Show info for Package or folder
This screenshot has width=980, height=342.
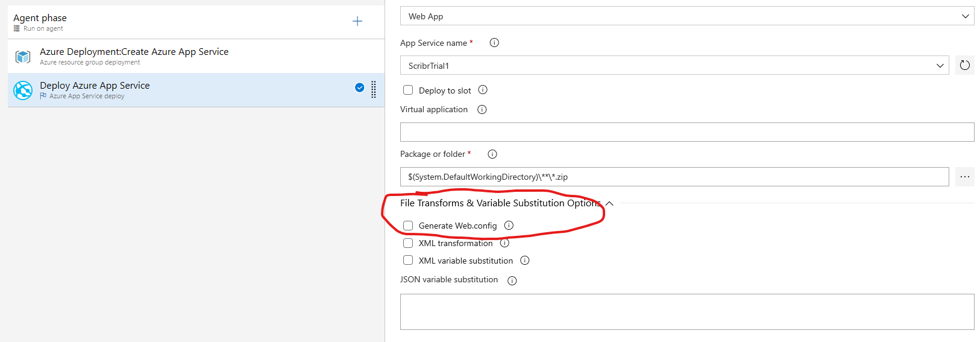[x=492, y=154]
